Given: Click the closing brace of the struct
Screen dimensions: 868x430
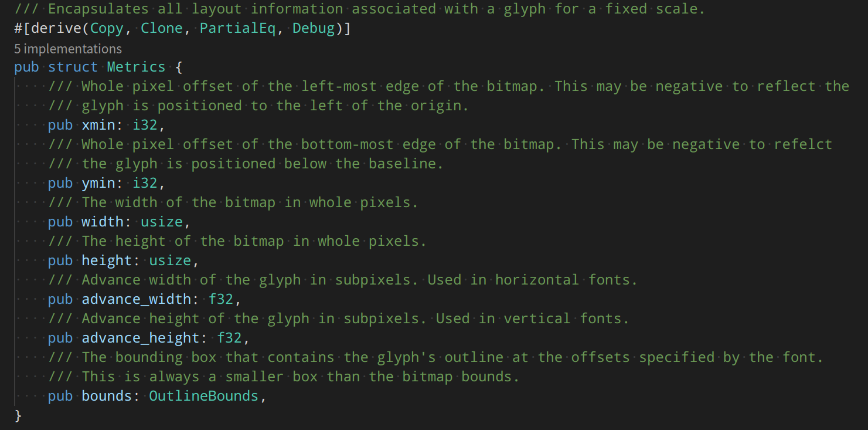Looking at the screenshot, I should tap(18, 415).
